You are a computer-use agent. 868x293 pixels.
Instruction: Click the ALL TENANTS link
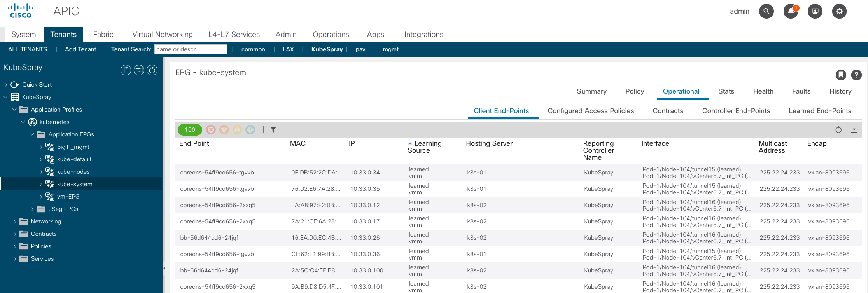click(x=28, y=49)
